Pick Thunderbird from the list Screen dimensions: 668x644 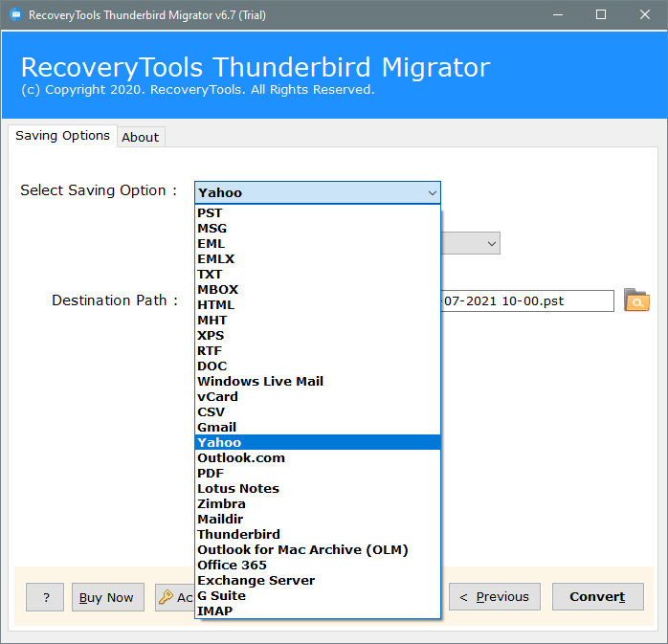click(318, 535)
